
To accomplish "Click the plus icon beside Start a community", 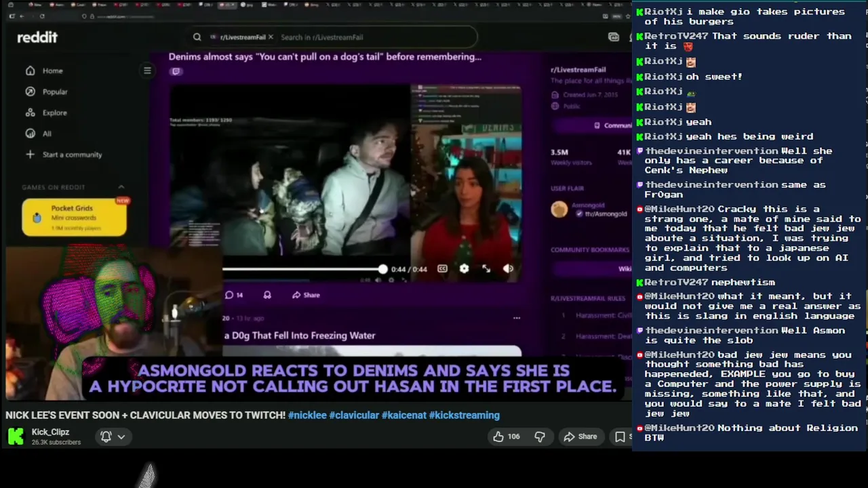I will 30,155.
